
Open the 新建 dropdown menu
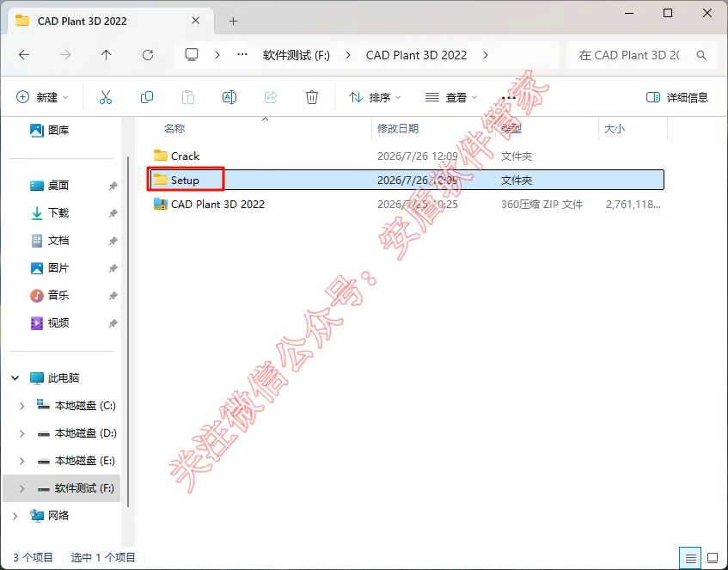coord(42,97)
